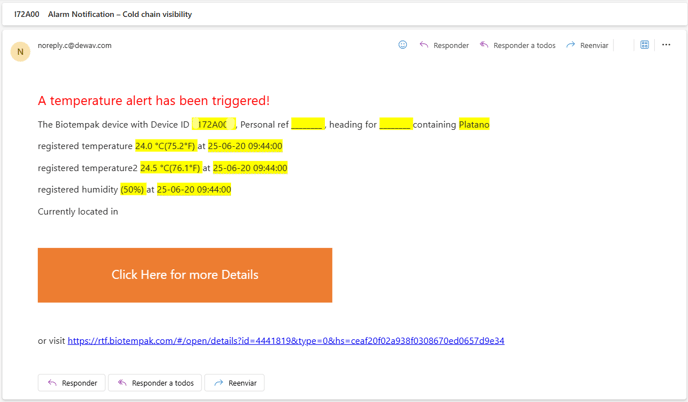The width and height of the screenshot is (688, 402).
Task: Open the emoji reaction smiley icon
Action: pos(402,45)
